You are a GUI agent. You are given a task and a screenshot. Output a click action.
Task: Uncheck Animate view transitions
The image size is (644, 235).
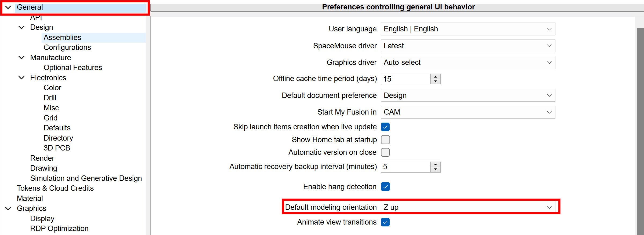(x=385, y=222)
